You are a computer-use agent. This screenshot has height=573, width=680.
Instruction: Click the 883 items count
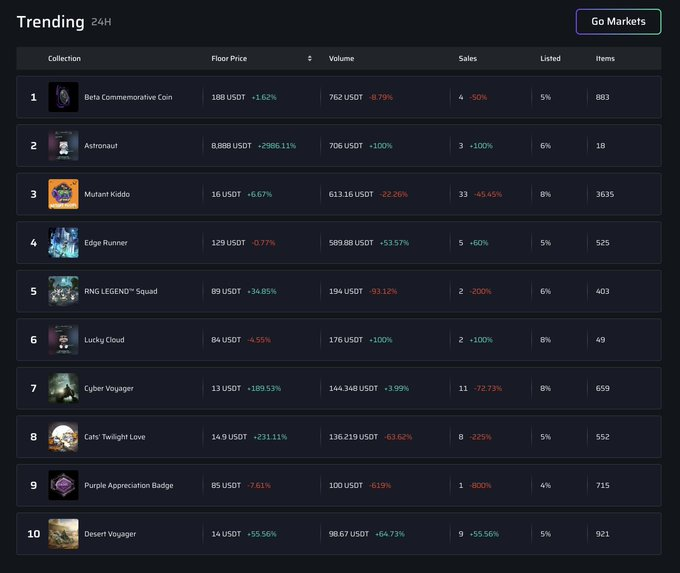click(602, 97)
